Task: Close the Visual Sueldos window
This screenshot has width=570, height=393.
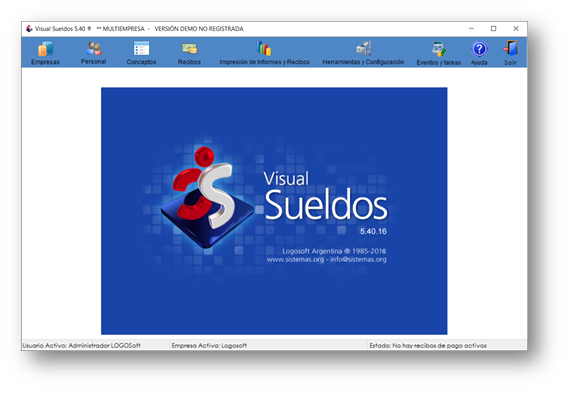Action: pos(516,29)
